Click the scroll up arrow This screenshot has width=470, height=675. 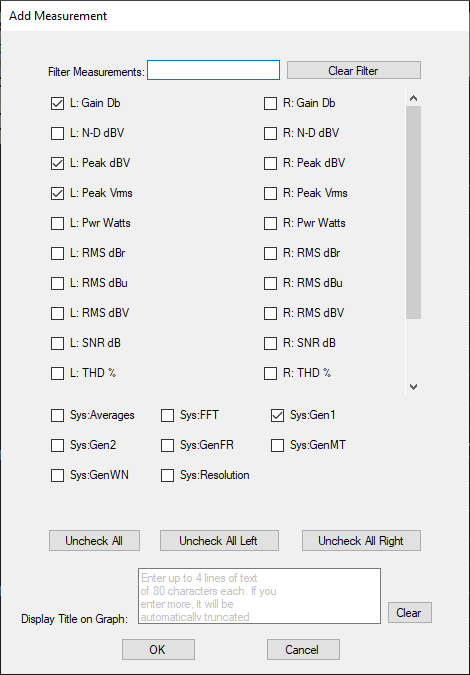click(x=413, y=98)
